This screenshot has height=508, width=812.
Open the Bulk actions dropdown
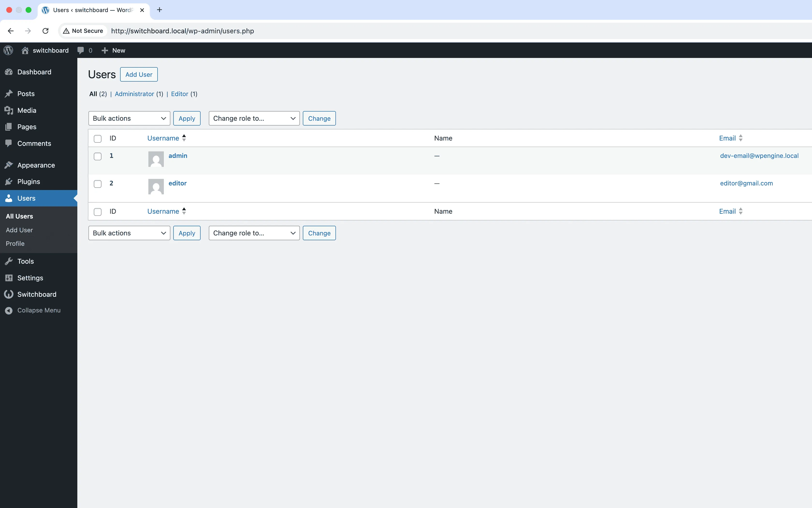129,118
